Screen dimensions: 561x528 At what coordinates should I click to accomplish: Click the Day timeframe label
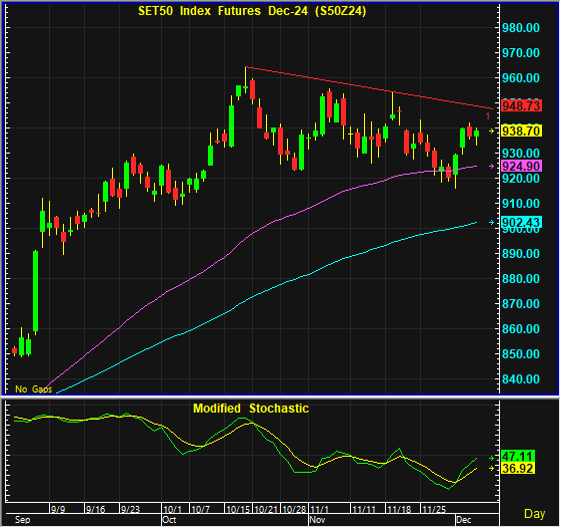pos(535,514)
